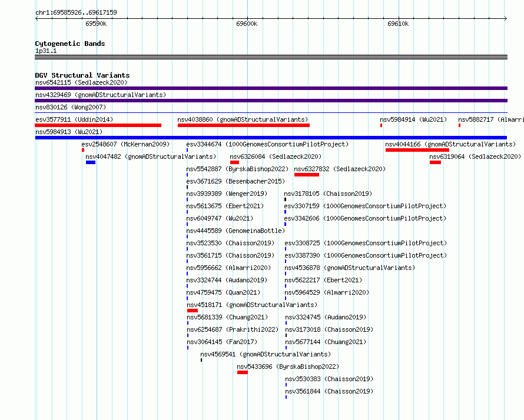Open the nsv5622217 (Ebert2021) label
The height and width of the screenshot is (420, 524).
[323, 280]
